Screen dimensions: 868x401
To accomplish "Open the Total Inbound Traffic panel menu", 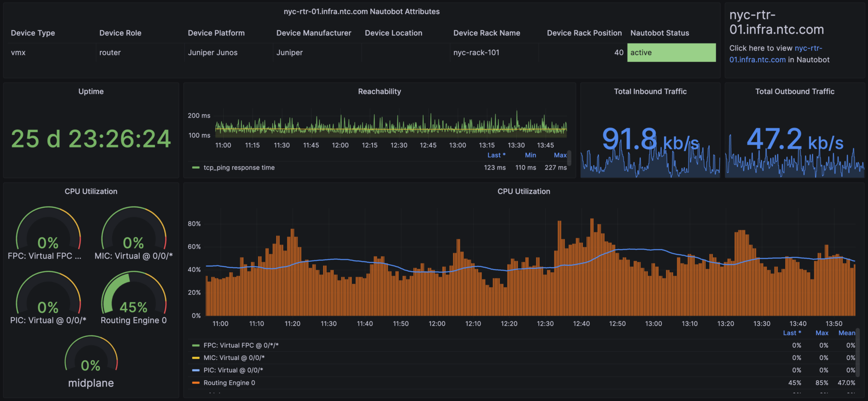I will tap(650, 92).
